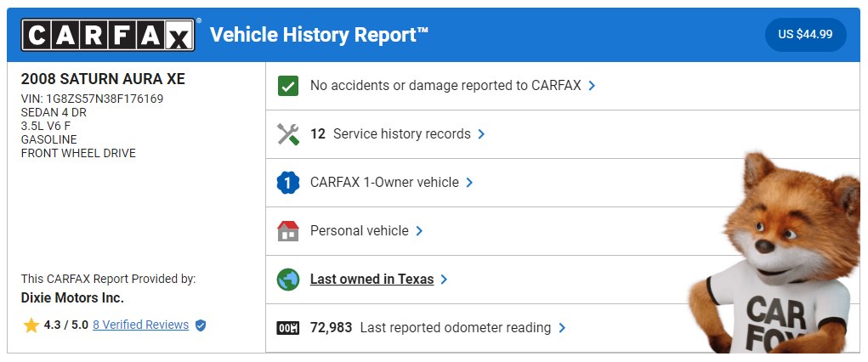Open Last owned in Texas link
This screenshot has height=362, width=868.
(x=372, y=279)
